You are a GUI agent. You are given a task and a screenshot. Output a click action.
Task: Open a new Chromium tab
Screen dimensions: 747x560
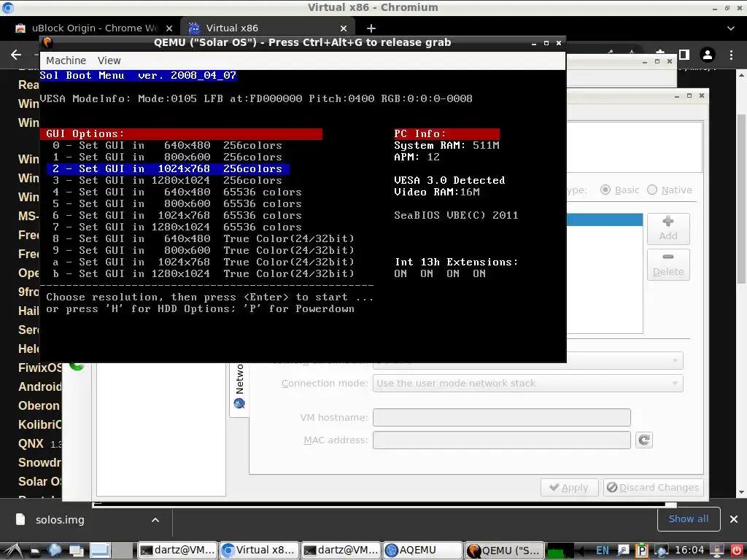point(371,28)
